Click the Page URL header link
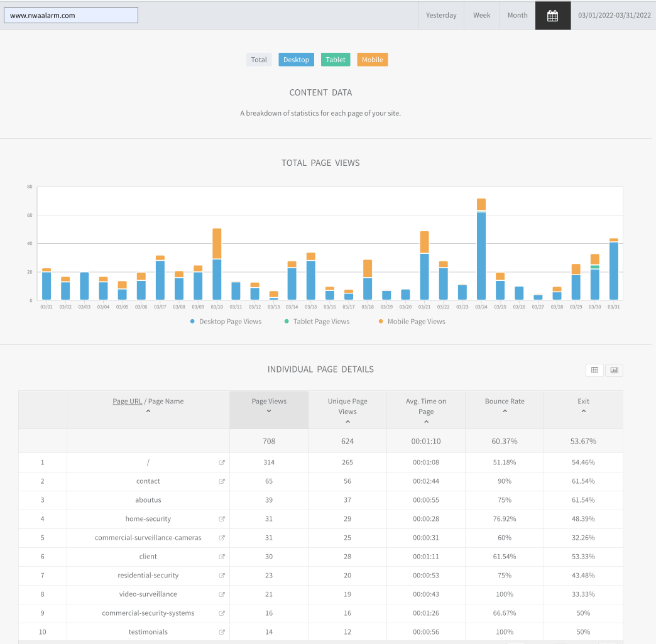Screen dimensions: 656x644 pos(128,401)
